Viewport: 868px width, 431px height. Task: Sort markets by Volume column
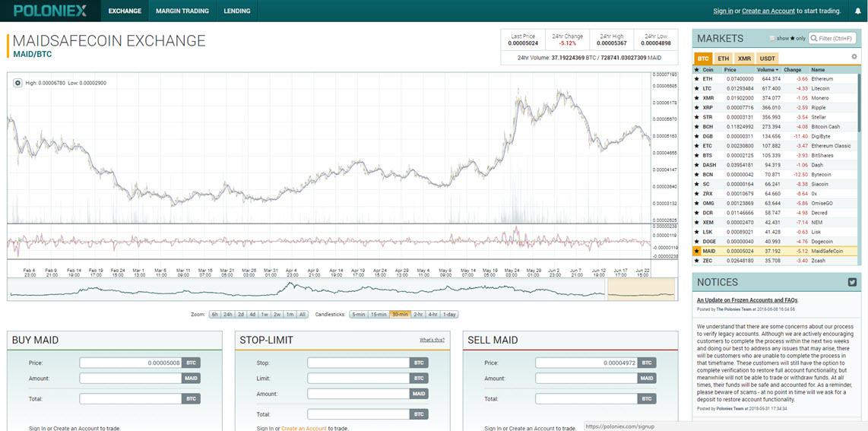point(768,70)
